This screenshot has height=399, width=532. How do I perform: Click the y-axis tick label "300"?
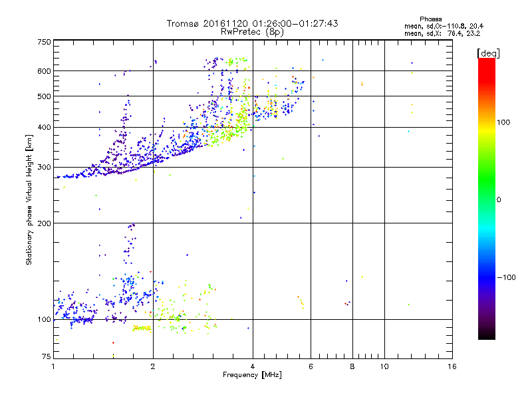(x=45, y=168)
